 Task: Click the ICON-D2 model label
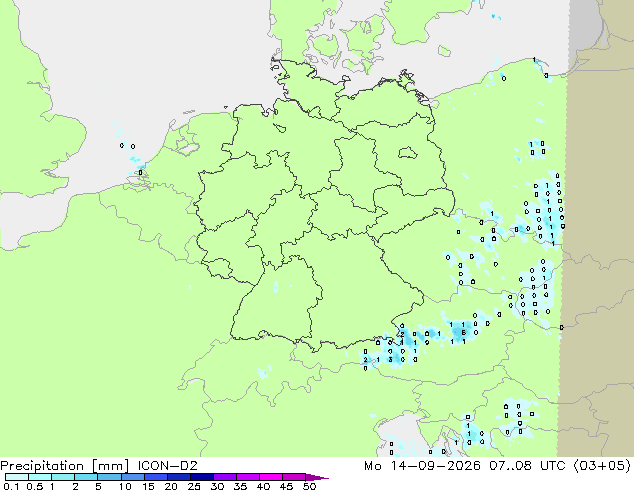(x=167, y=466)
